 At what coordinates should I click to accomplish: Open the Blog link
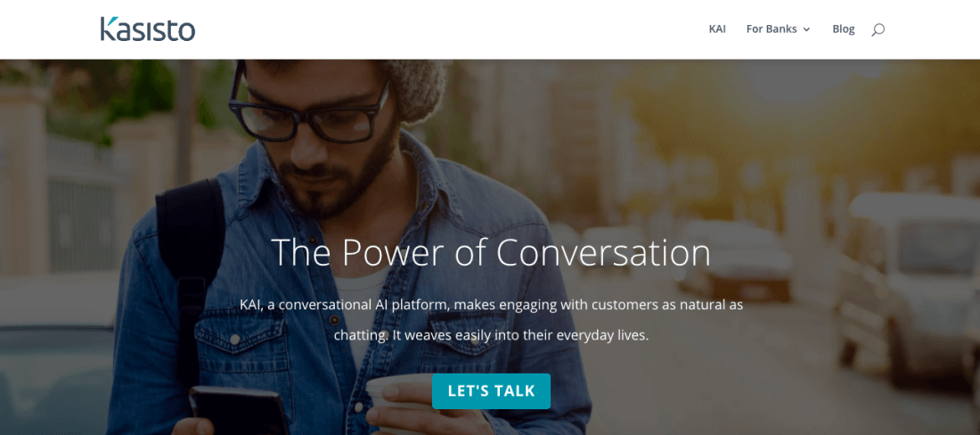[x=843, y=29]
